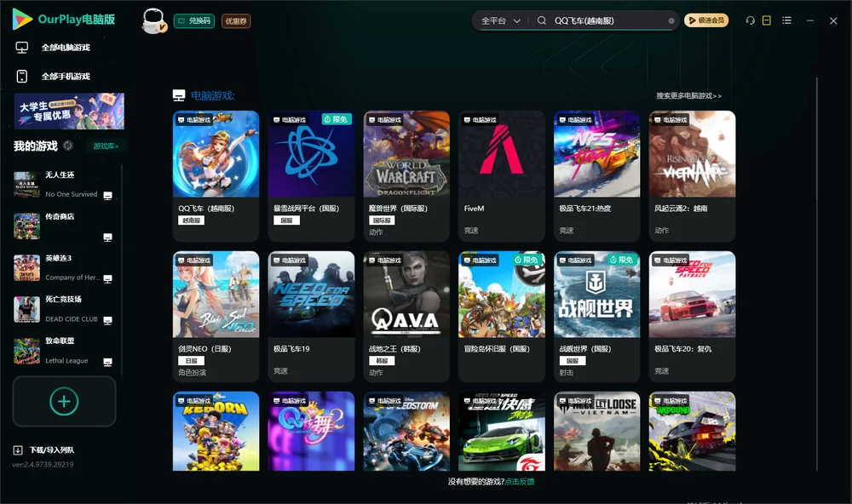
Task: Open 战舰世界 (国服) game card
Action: pos(597,317)
